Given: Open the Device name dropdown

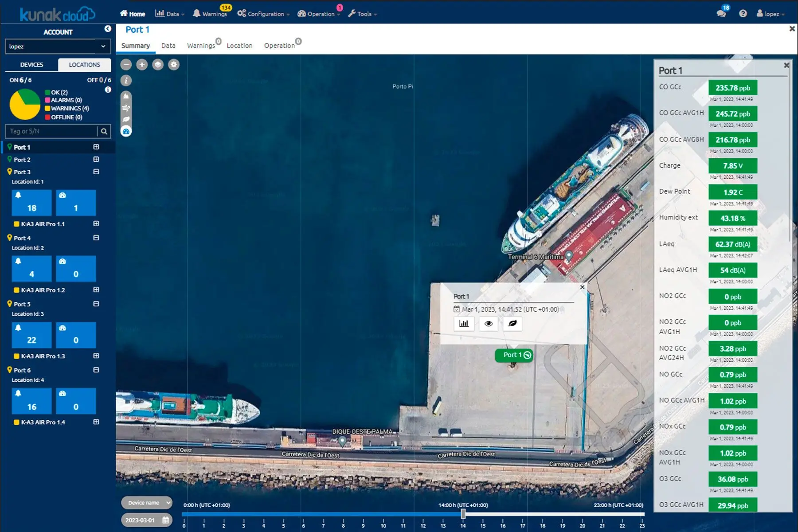Looking at the screenshot, I should pos(147,503).
